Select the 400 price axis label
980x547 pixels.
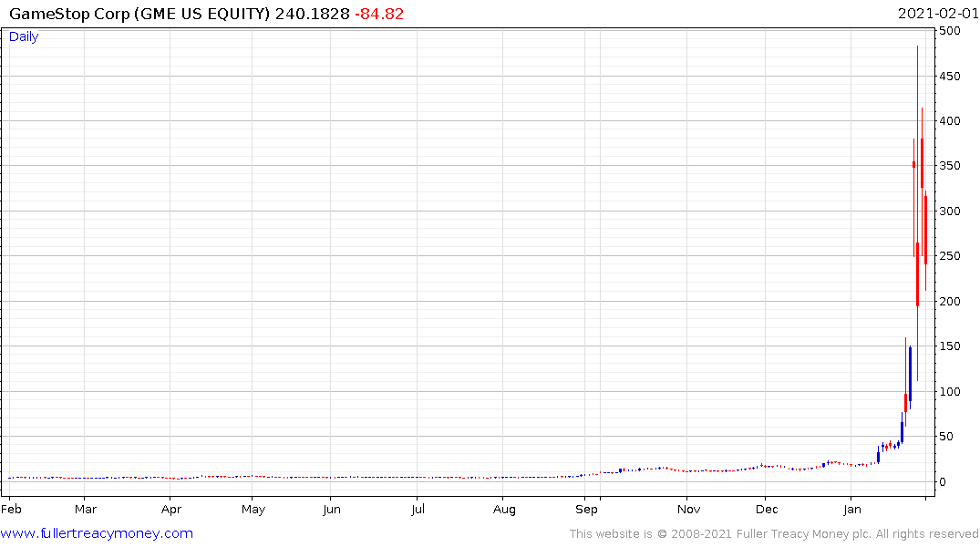[950, 120]
